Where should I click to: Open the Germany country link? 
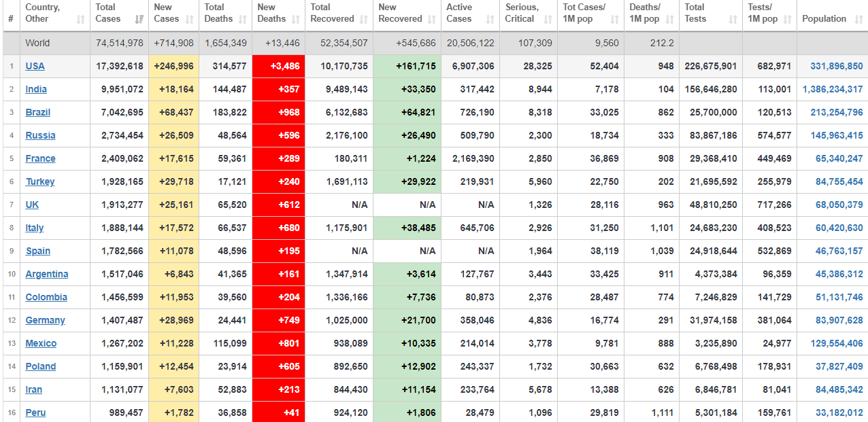coord(46,320)
